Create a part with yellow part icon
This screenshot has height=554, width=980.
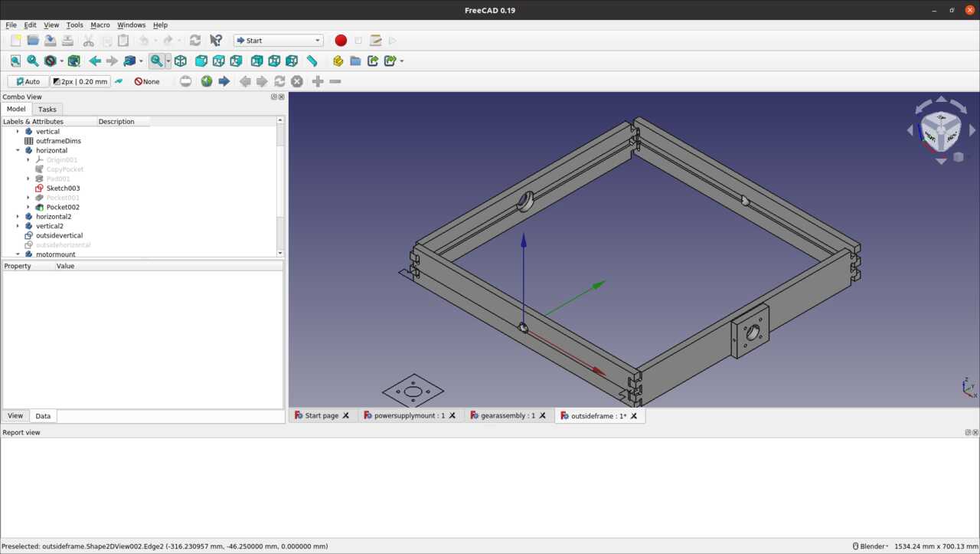(338, 61)
